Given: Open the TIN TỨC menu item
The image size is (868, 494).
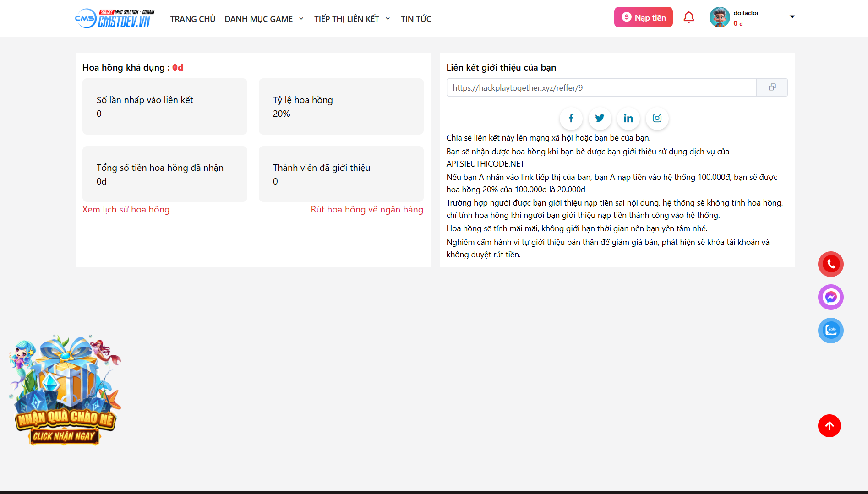Looking at the screenshot, I should pyautogui.click(x=416, y=19).
